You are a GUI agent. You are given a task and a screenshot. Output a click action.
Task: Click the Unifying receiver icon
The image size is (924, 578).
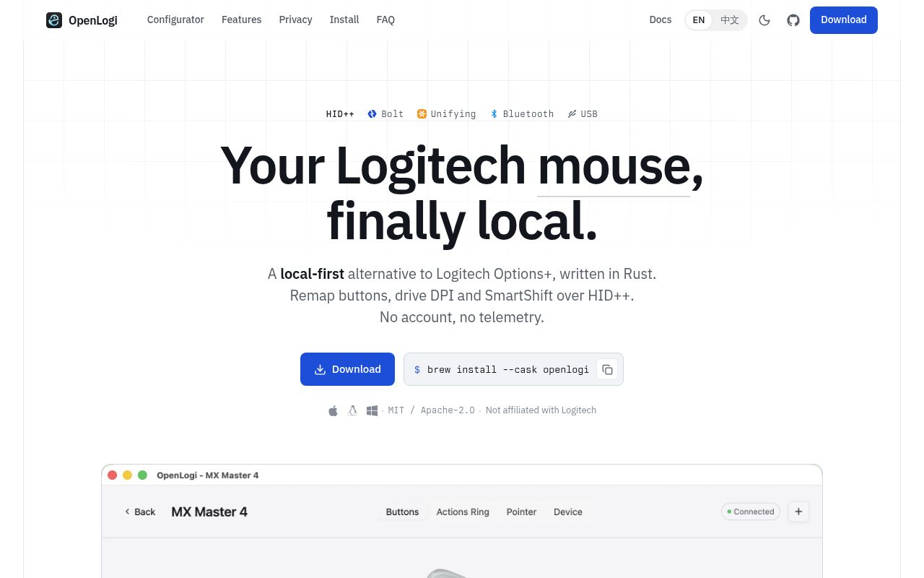[422, 114]
